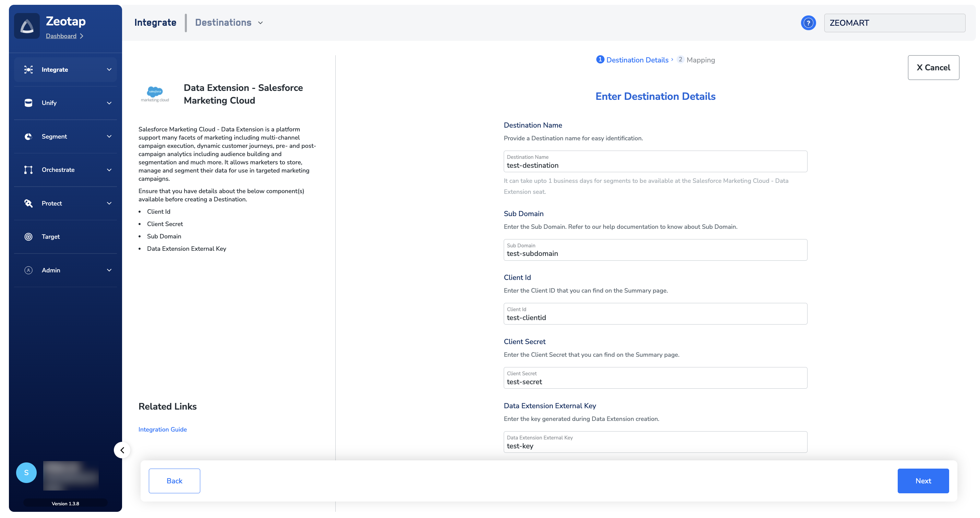Click the X Cancel button

point(933,67)
